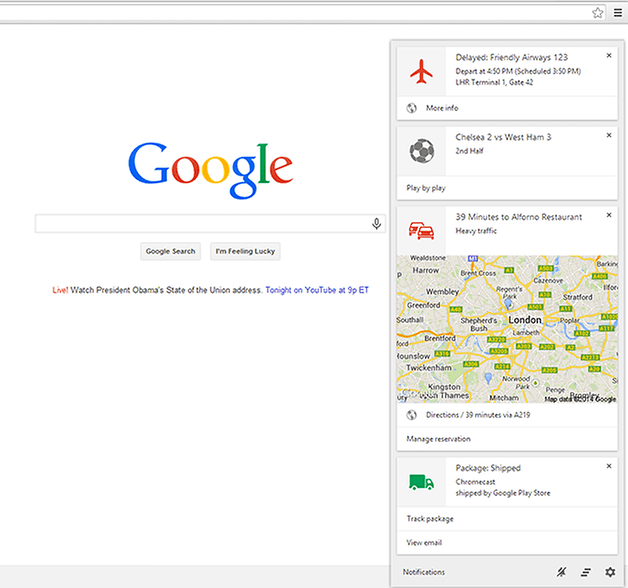Click the 2nd Half status text
This screenshot has height=588, width=628.
point(469,151)
